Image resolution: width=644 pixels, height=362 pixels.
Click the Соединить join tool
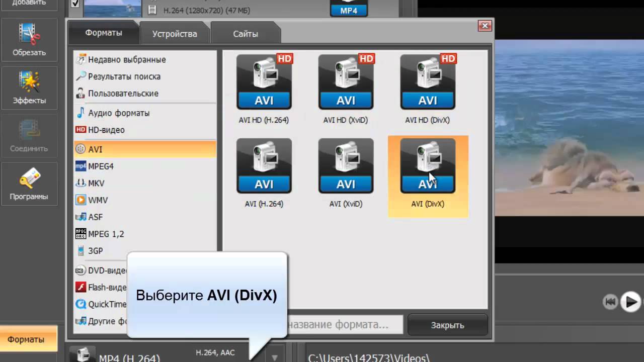tap(29, 136)
